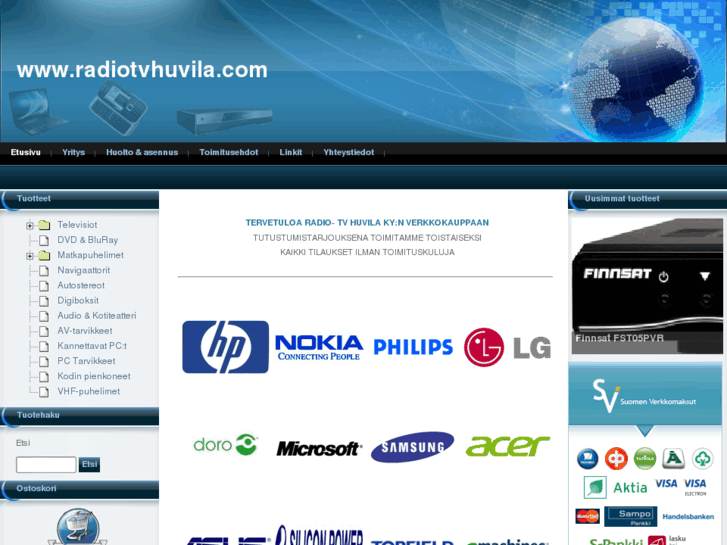Click the Acer brand logo
This screenshot has height=545, width=727.
coord(508,446)
